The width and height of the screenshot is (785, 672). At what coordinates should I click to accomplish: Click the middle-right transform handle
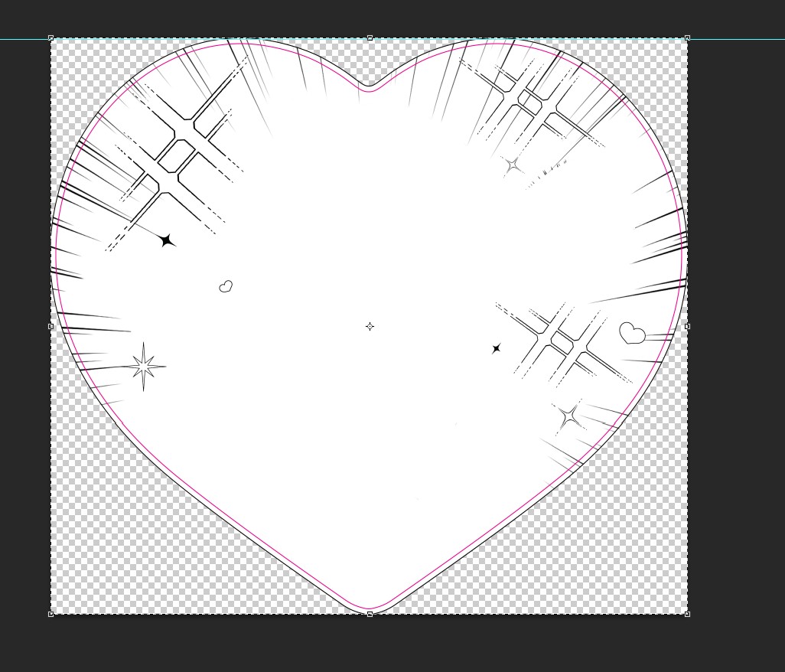pyautogui.click(x=687, y=326)
